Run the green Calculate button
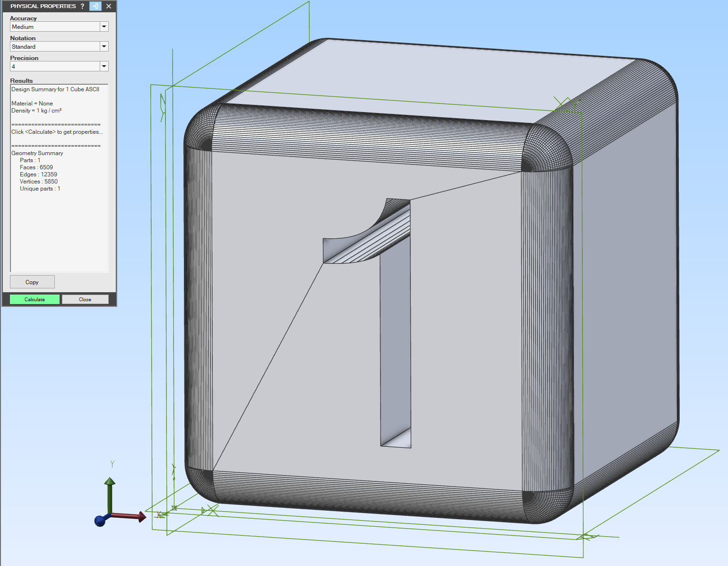This screenshot has height=566, width=728. [x=35, y=299]
